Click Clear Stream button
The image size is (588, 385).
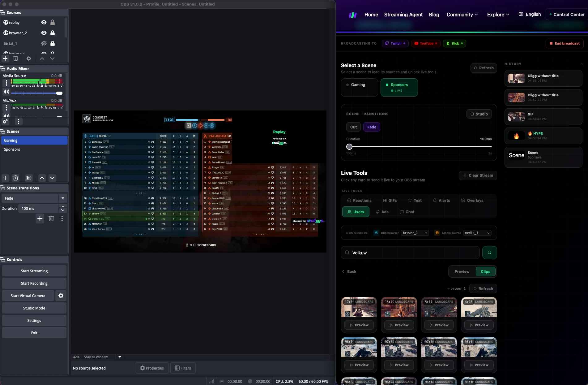pos(478,175)
